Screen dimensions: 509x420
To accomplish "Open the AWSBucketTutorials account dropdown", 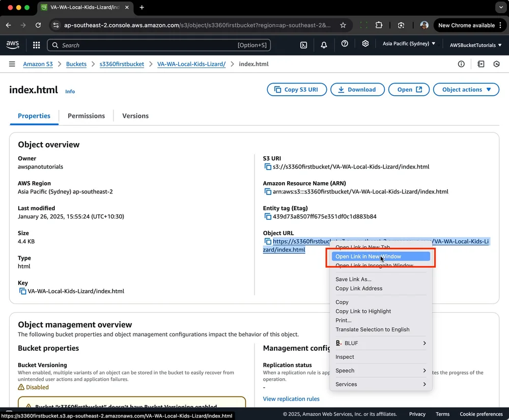I will point(475,45).
